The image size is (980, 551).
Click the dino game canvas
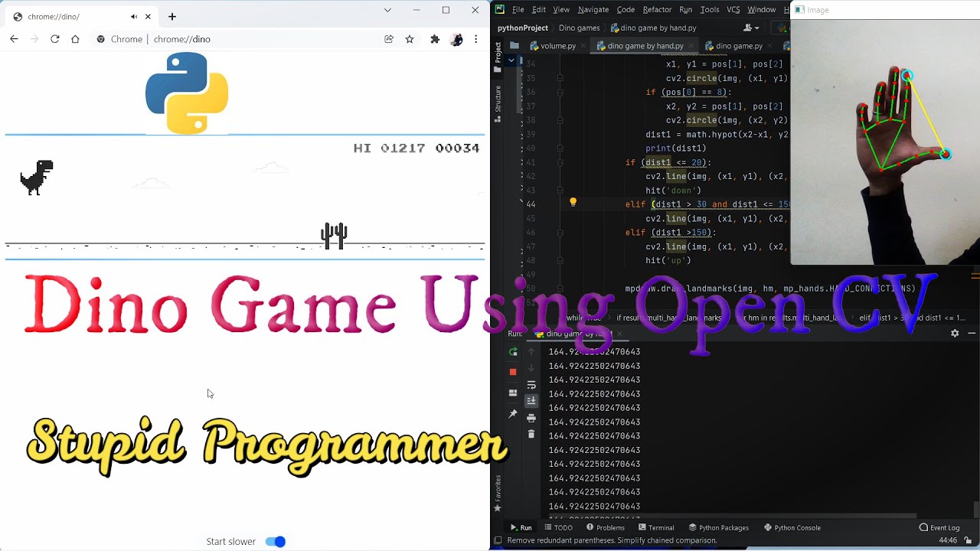[x=245, y=197]
